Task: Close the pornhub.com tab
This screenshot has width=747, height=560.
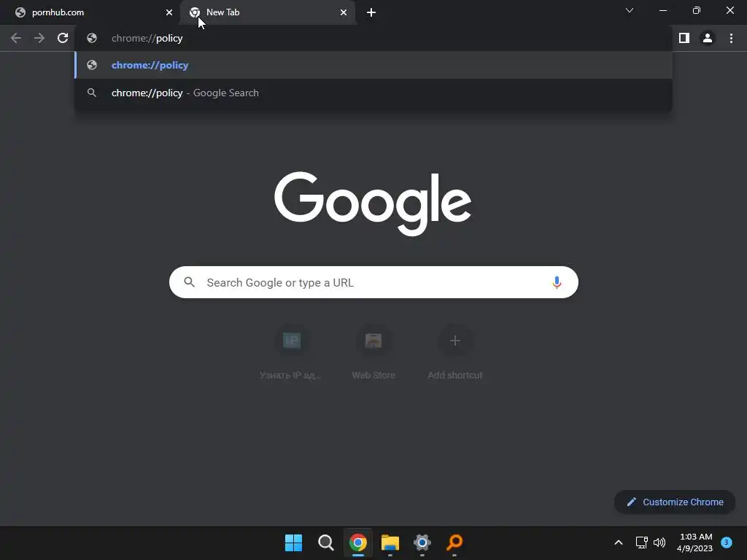Action: (x=169, y=12)
